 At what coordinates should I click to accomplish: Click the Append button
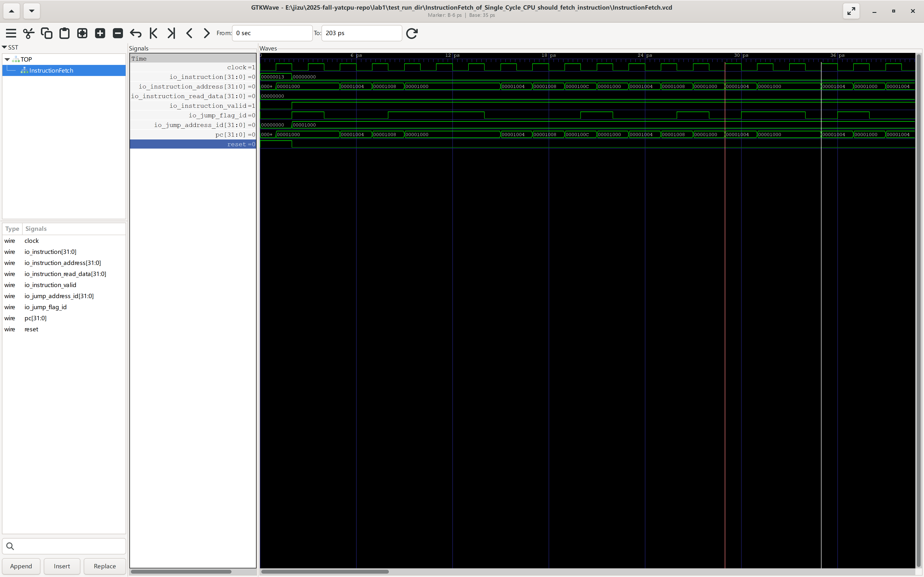coord(21,566)
